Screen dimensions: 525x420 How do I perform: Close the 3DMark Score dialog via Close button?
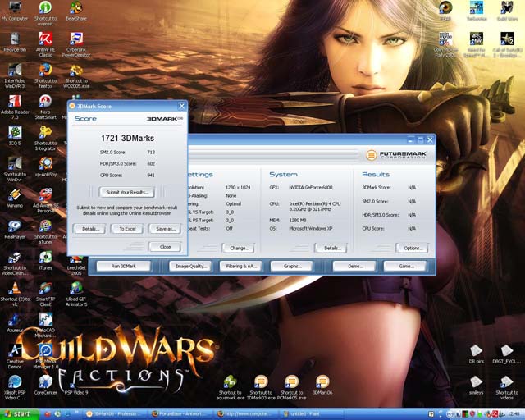[166, 247]
